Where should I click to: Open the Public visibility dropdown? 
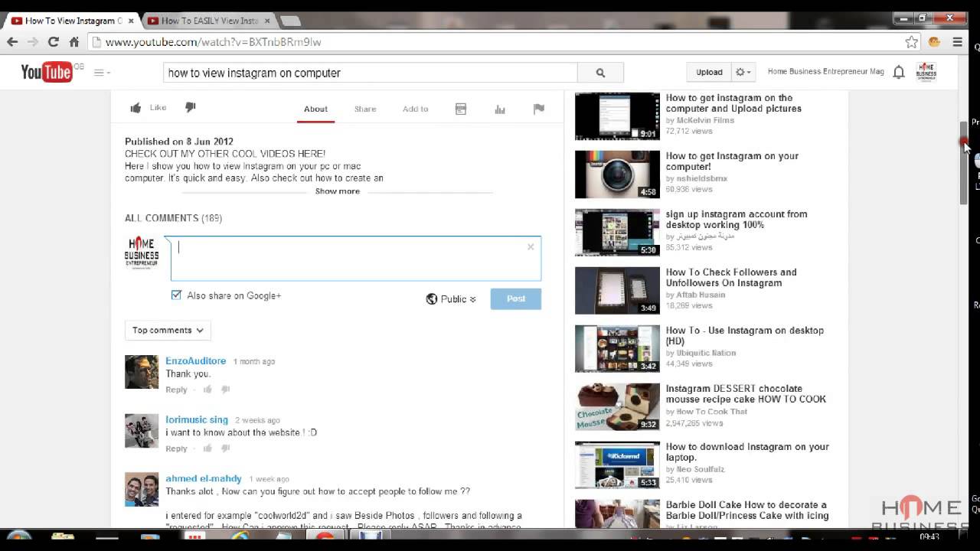tap(451, 299)
